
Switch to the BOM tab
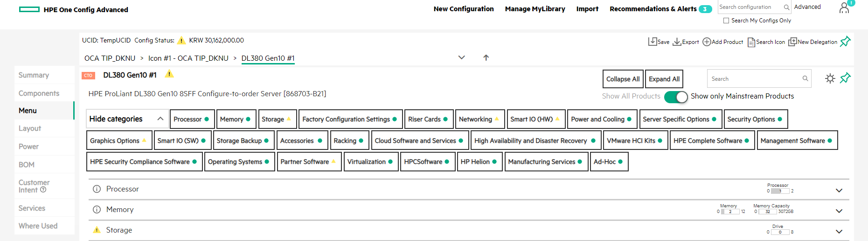click(x=44, y=164)
